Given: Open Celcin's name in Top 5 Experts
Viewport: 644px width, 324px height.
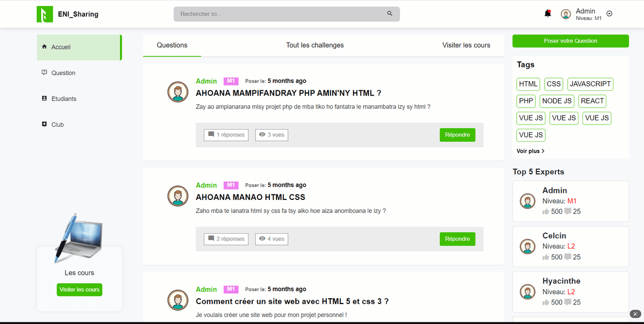Looking at the screenshot, I should [x=554, y=236].
